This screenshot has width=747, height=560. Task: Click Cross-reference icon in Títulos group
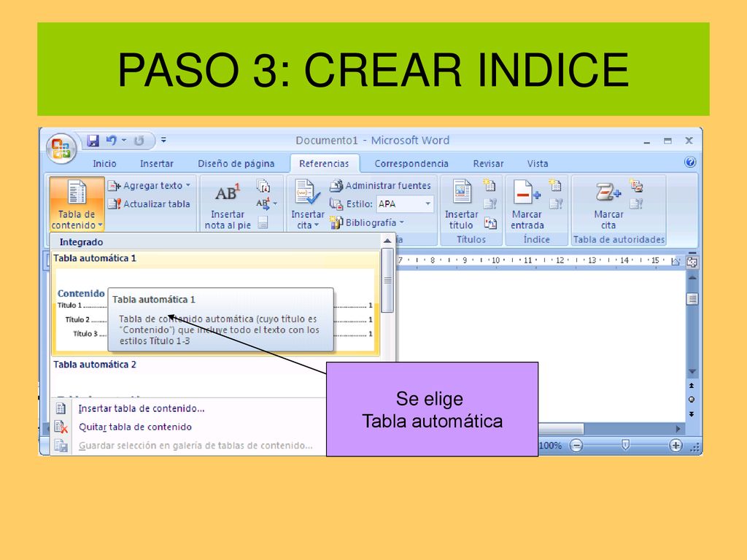(x=489, y=222)
